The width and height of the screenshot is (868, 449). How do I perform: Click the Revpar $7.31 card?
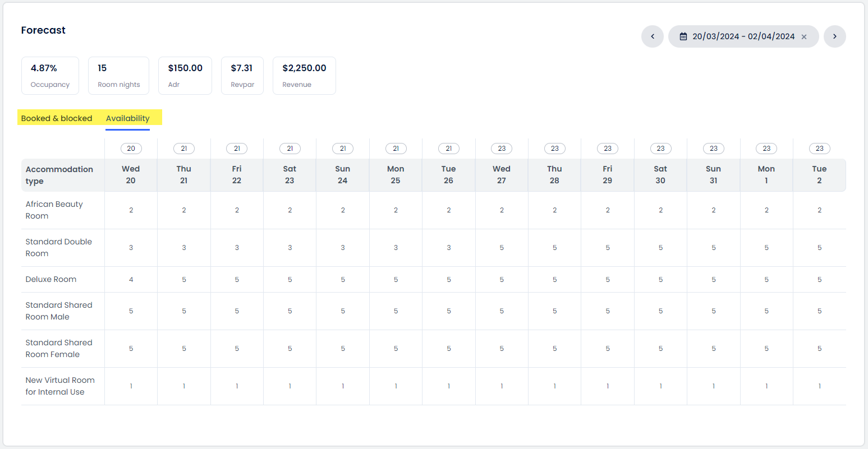(x=242, y=76)
